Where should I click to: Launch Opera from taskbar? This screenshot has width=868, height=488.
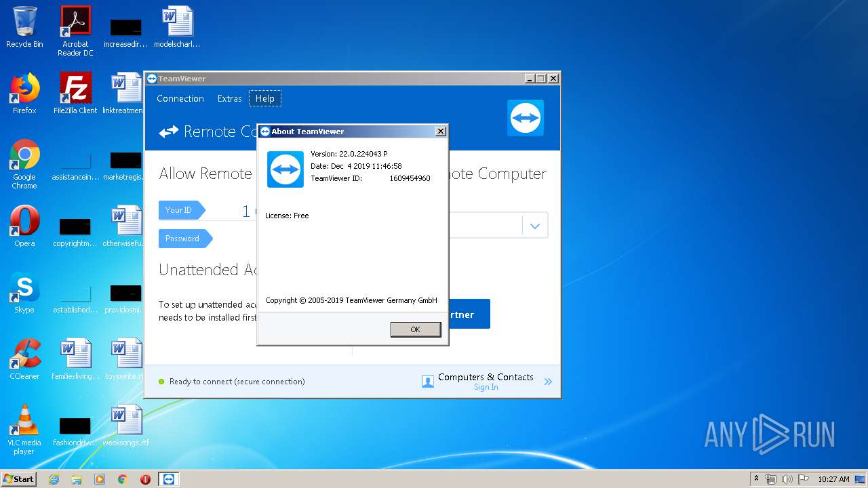(145, 479)
